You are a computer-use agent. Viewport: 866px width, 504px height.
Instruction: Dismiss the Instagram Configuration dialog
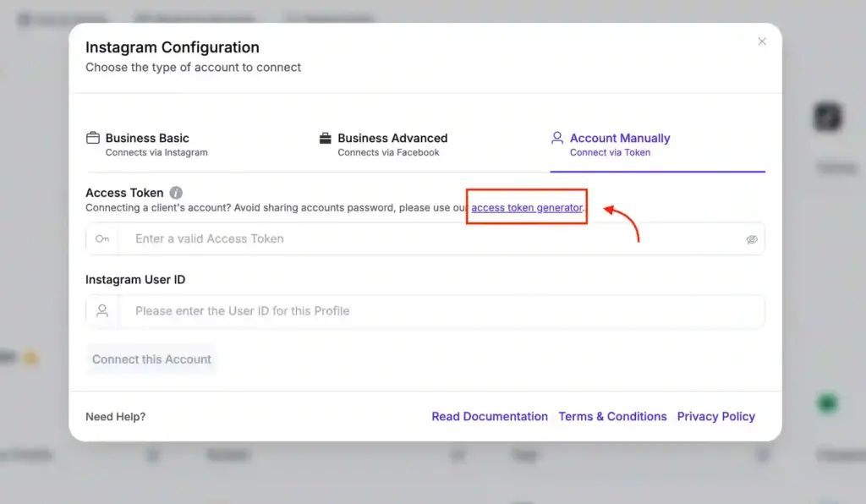tap(762, 41)
